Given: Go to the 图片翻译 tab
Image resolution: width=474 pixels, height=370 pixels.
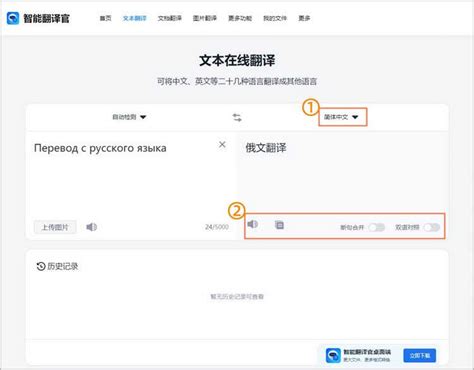Looking at the screenshot, I should point(205,18).
